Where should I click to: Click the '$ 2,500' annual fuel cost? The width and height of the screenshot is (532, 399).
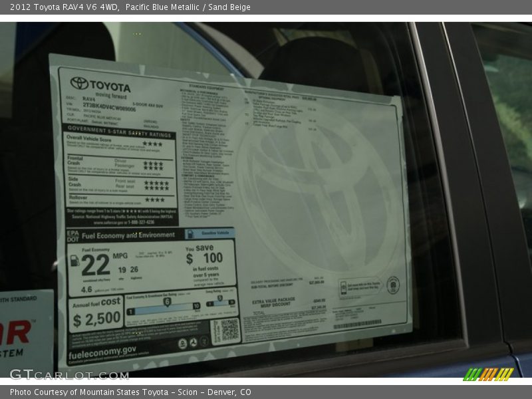(x=97, y=320)
